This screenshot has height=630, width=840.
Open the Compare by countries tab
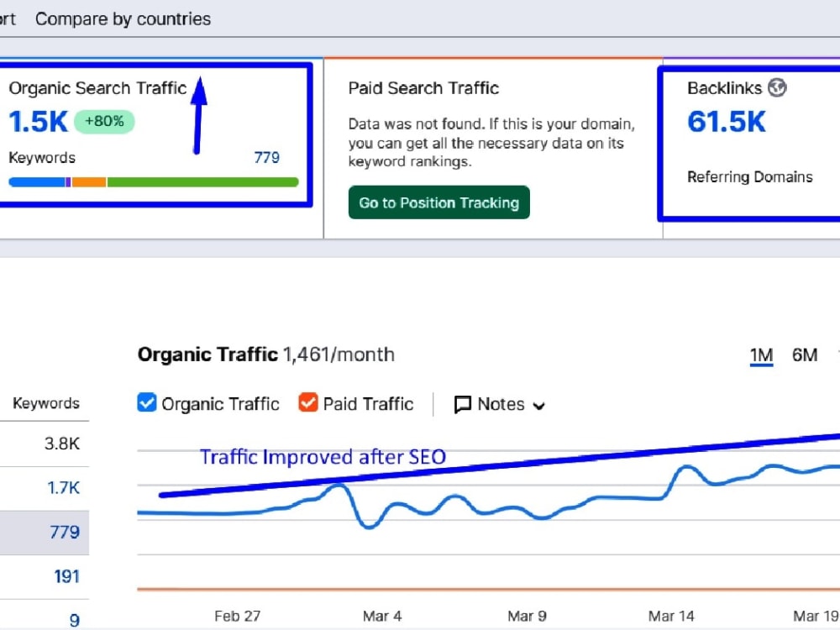[123, 18]
